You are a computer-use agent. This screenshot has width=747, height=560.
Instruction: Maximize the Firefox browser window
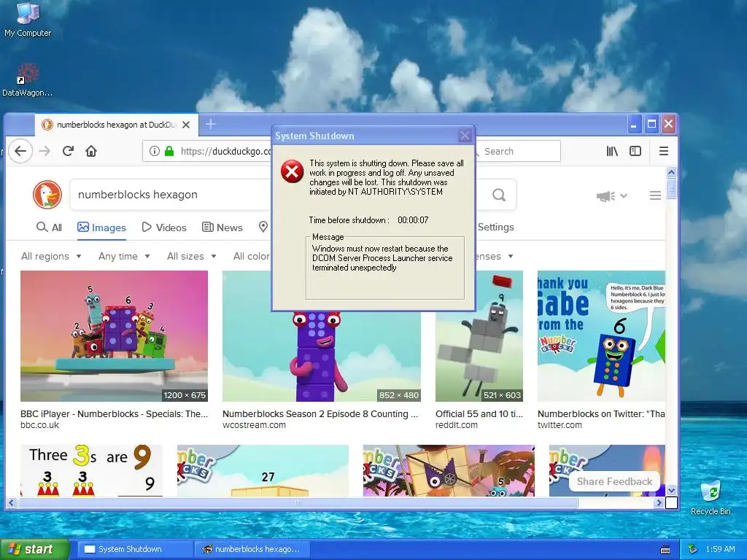click(651, 125)
